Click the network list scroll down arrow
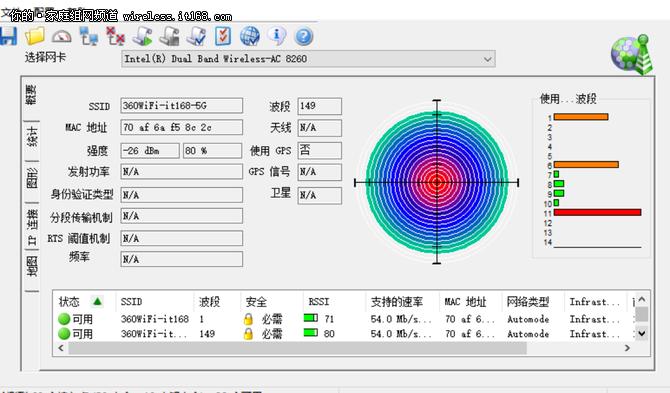This screenshot has height=393, width=670. [x=641, y=334]
